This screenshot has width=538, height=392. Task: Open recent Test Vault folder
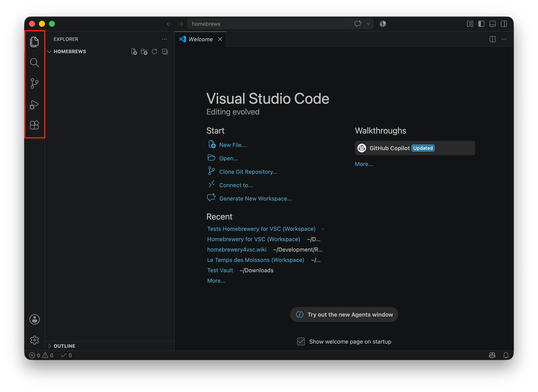[x=220, y=270]
